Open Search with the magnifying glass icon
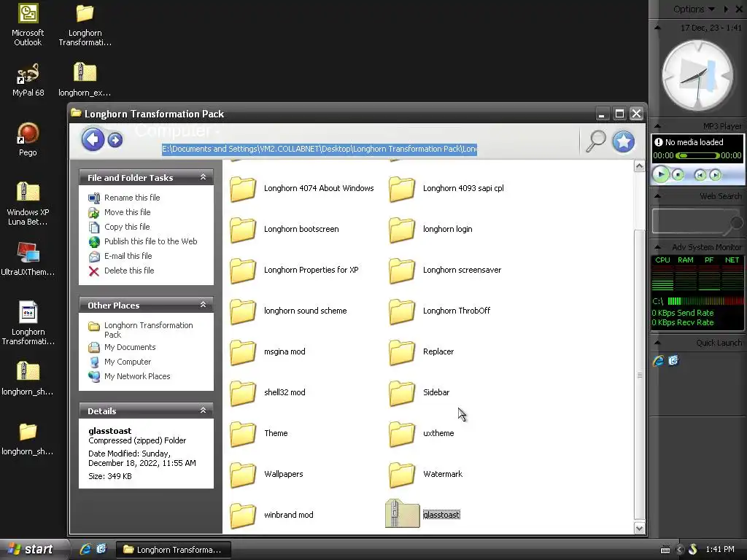The height and width of the screenshot is (560, 747). pos(595,141)
